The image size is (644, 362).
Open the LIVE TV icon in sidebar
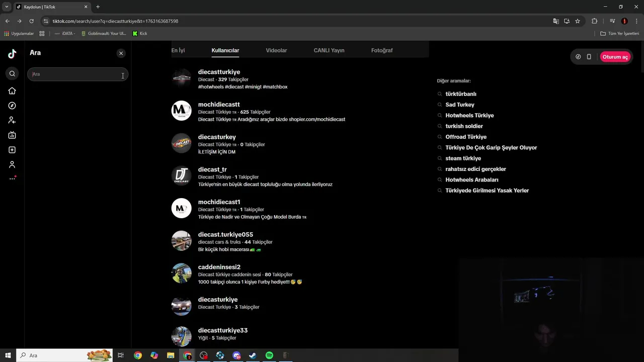pyautogui.click(x=12, y=135)
